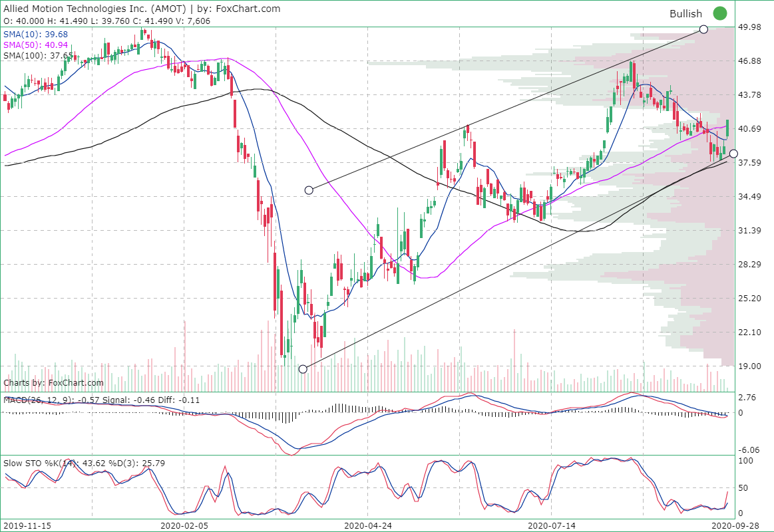Click the 100 stochastic axis label

click(x=746, y=460)
